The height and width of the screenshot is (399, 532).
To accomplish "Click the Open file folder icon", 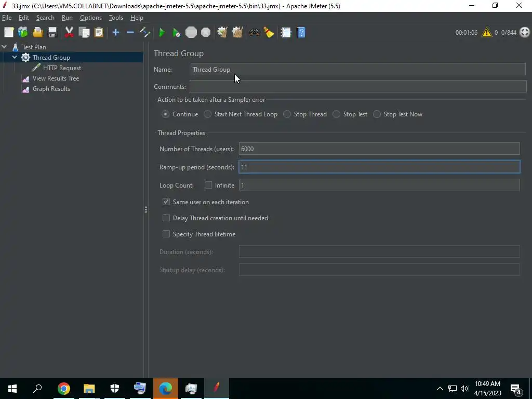I will click(x=37, y=32).
